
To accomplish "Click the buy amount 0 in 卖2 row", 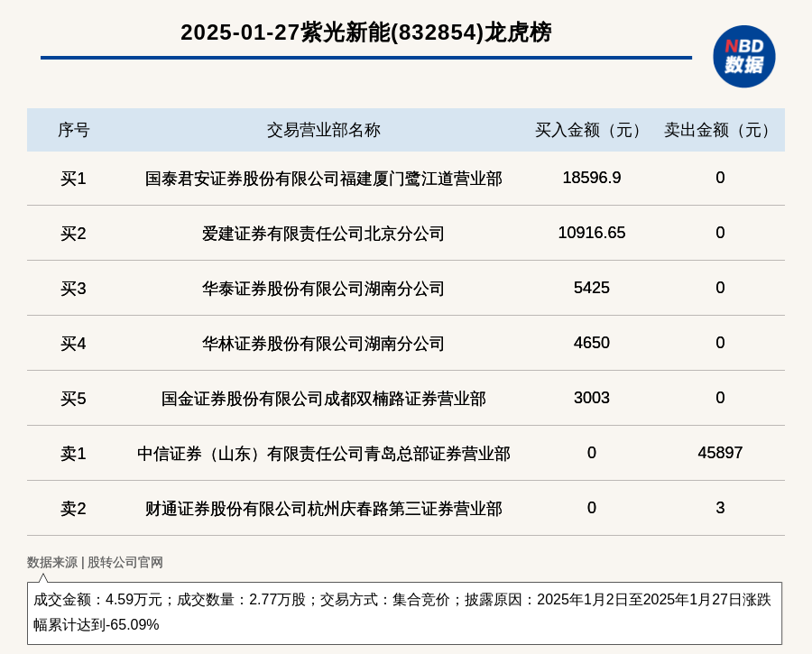I will (x=591, y=508).
